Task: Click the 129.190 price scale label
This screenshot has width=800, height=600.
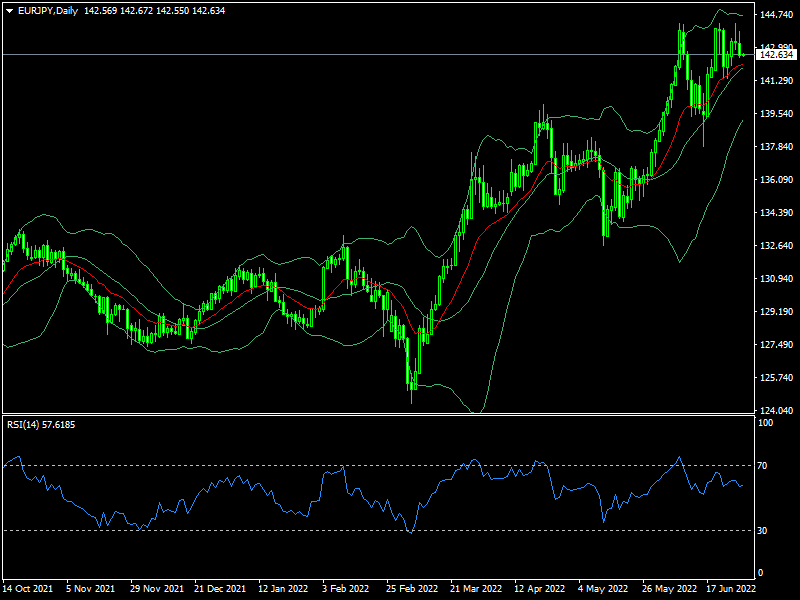Action: point(776,312)
